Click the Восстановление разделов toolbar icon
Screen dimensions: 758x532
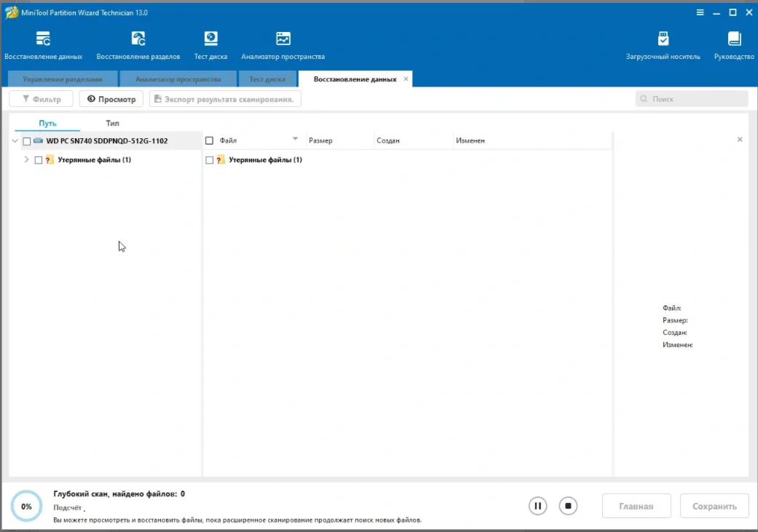[x=138, y=39]
